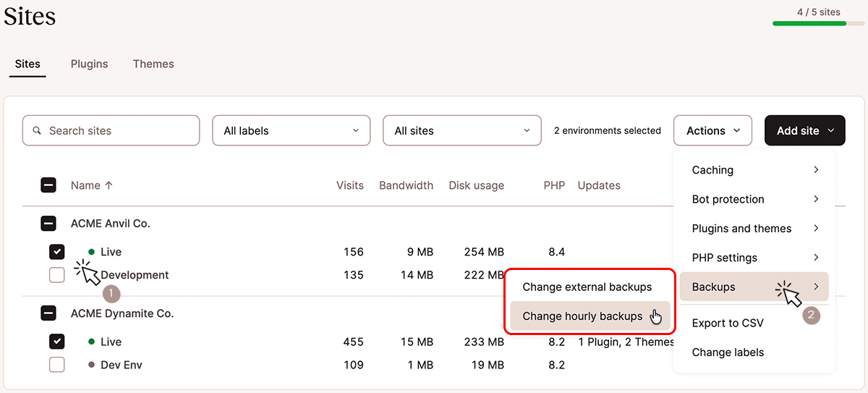The height and width of the screenshot is (393, 868).
Task: Sort by PHP column header
Action: pos(554,185)
